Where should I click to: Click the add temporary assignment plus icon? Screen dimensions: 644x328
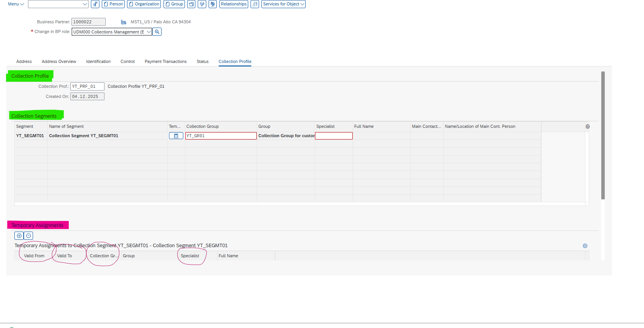(19, 236)
